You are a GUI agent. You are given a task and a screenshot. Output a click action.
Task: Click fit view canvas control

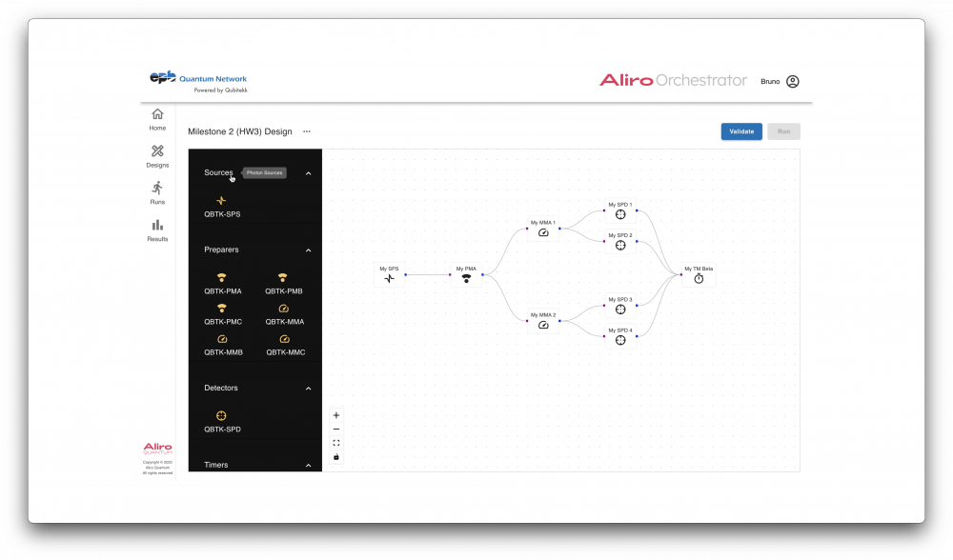coord(336,443)
